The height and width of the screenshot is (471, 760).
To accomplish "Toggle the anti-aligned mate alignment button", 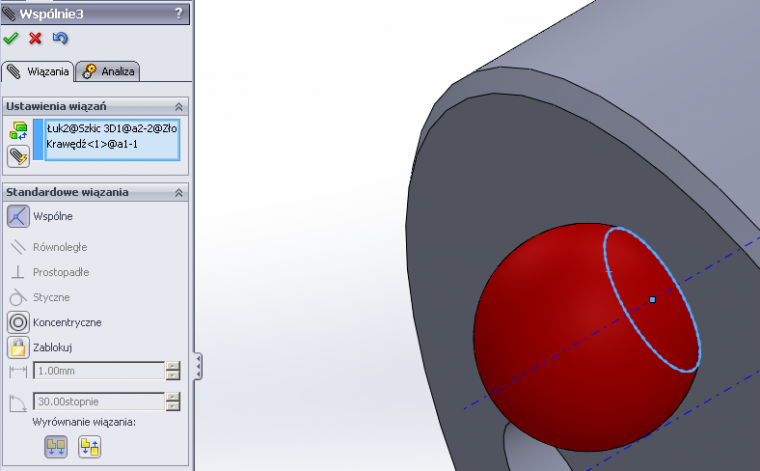I will pos(90,447).
